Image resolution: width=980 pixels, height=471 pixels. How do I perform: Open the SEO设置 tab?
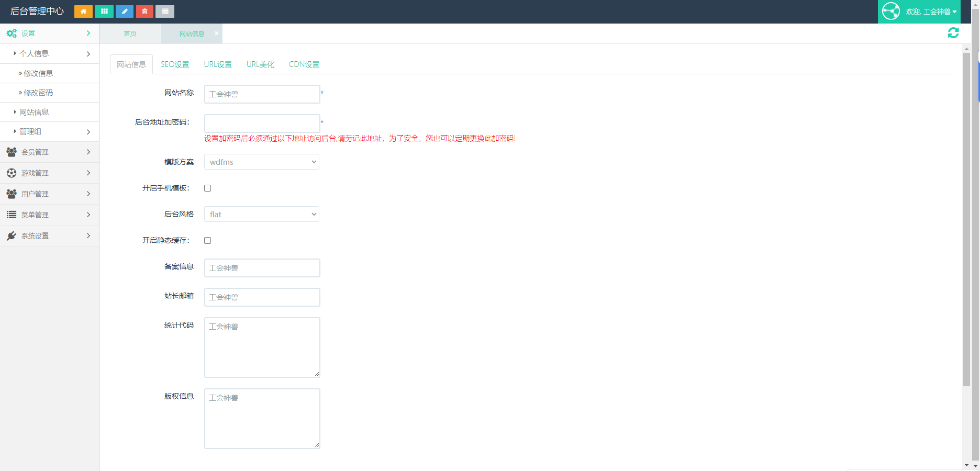coord(175,64)
